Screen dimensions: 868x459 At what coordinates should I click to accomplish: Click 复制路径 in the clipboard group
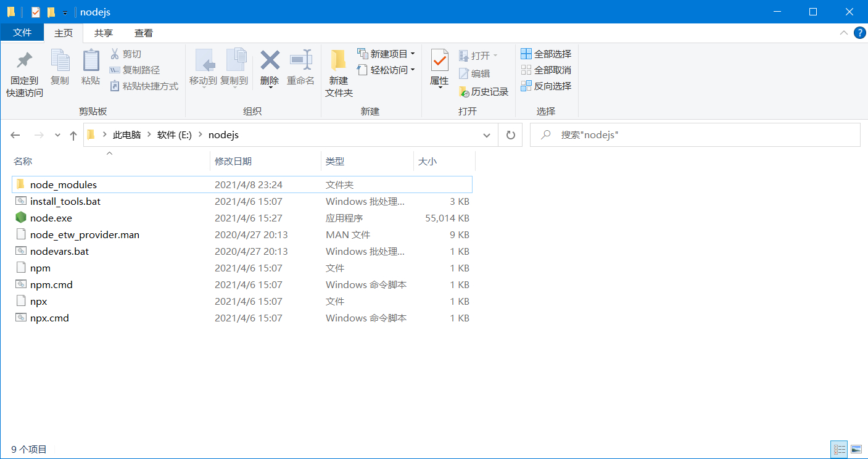pyautogui.click(x=134, y=70)
